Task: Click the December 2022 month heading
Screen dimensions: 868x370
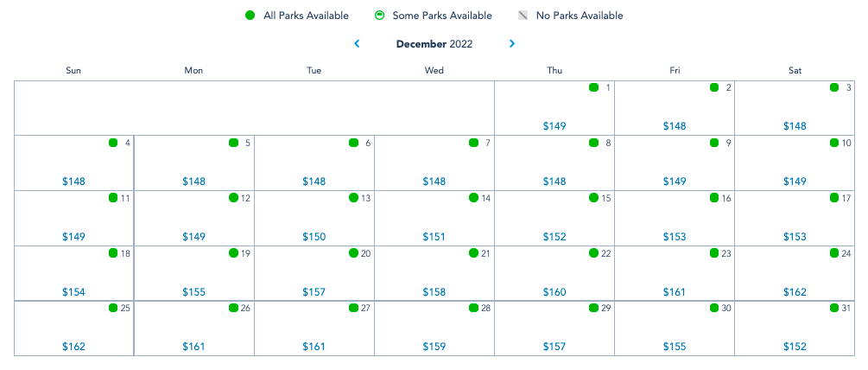Action: [x=434, y=44]
